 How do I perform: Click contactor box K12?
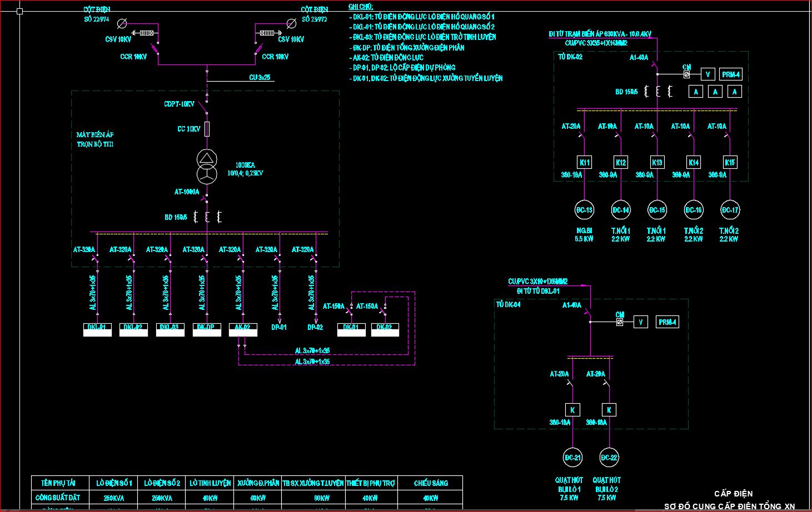tap(621, 162)
